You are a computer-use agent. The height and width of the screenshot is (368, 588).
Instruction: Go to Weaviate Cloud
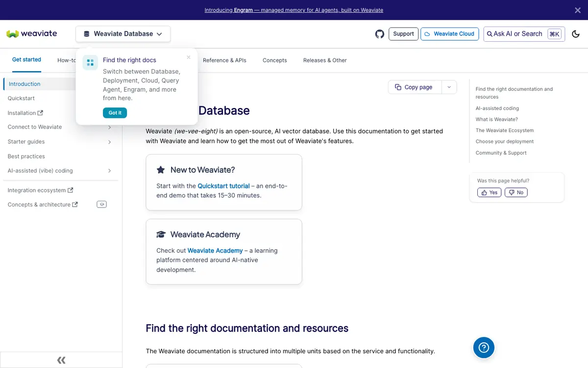click(449, 34)
